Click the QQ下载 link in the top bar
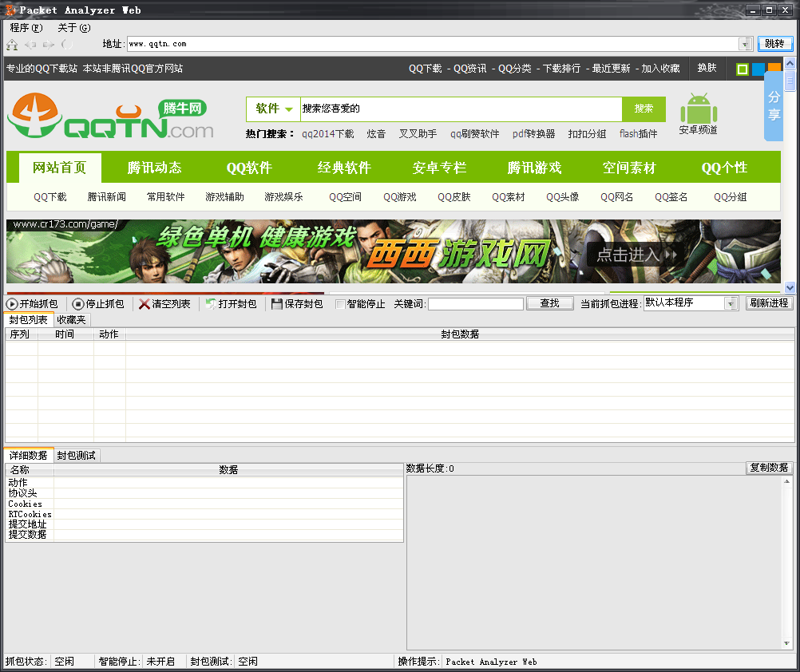 (425, 69)
